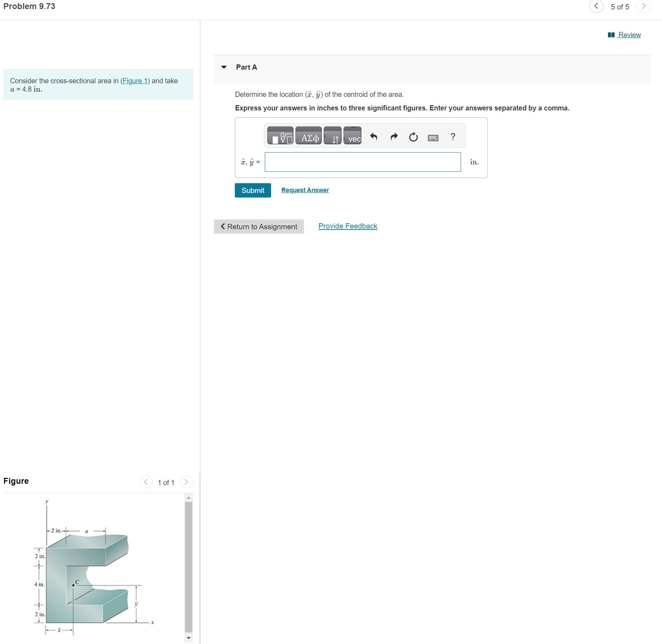This screenshot has width=662, height=644.
Task: Select the redo arrow in equation toolbar
Action: pos(394,137)
